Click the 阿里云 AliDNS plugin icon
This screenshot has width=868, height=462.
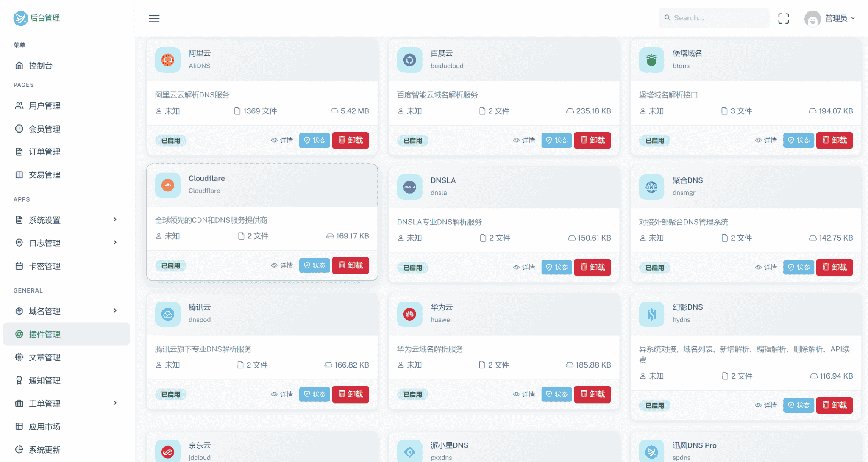168,60
